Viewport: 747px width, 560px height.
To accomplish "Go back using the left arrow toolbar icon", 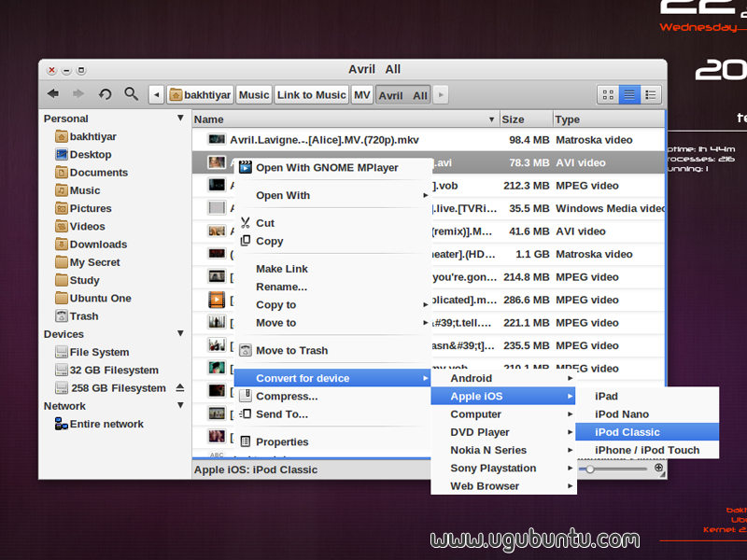I will tap(53, 94).
